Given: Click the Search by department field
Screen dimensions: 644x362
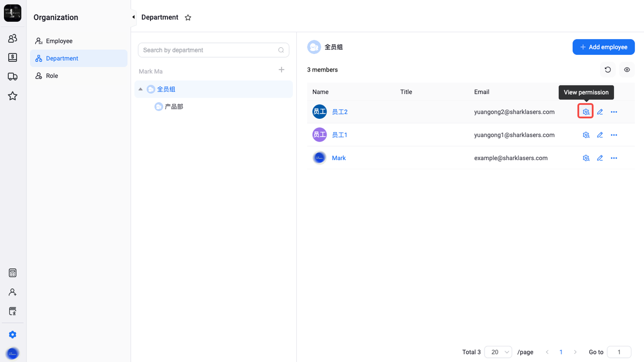Looking at the screenshot, I should (213, 50).
